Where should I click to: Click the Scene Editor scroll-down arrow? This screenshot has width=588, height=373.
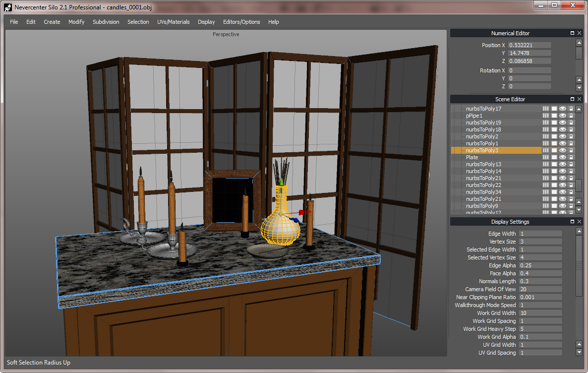pos(579,210)
